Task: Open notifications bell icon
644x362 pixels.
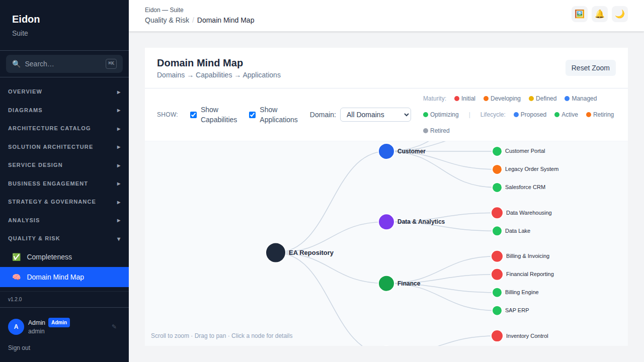Action: coord(600,14)
